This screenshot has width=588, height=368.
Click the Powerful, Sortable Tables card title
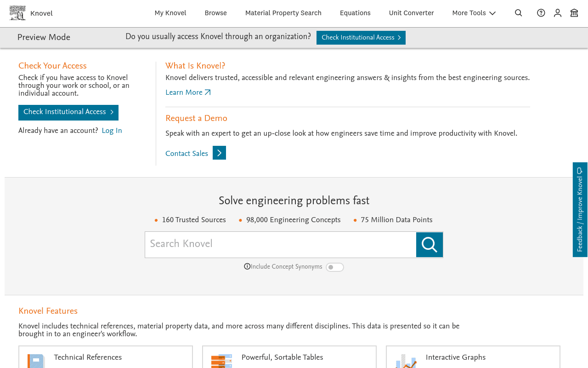[282, 357]
